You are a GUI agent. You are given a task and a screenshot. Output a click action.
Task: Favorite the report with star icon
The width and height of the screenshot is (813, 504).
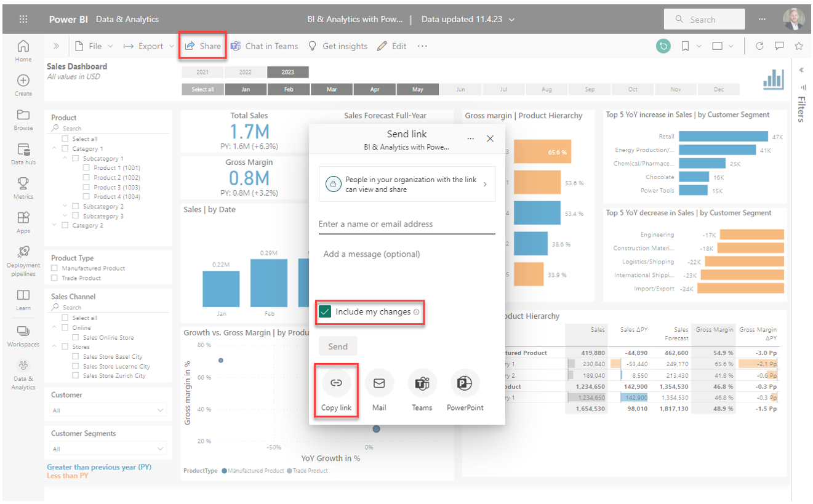[799, 46]
